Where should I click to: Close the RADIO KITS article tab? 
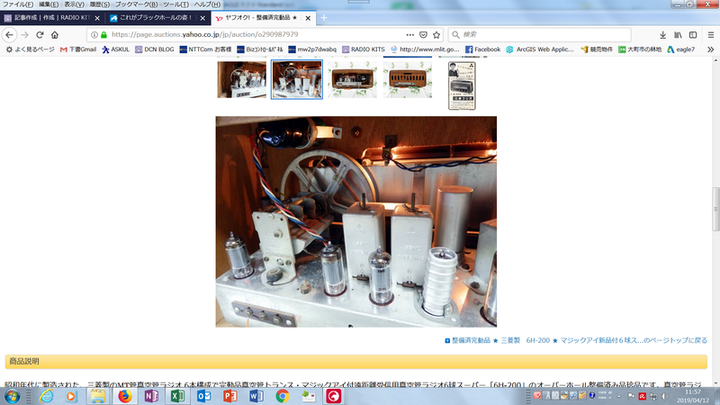pyautogui.click(x=97, y=18)
